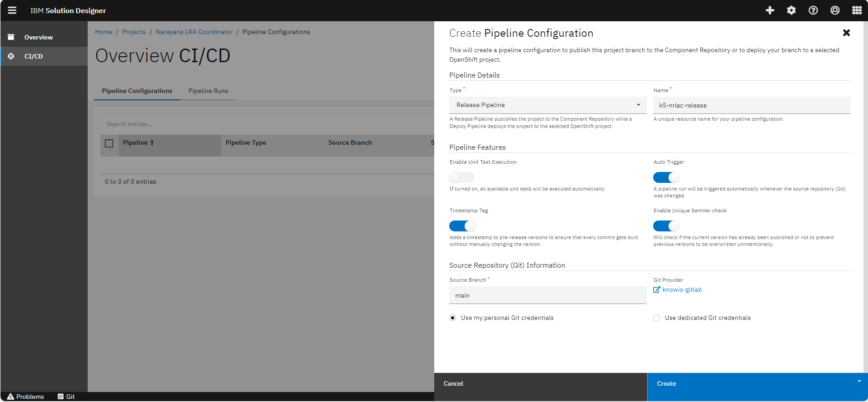Click the Overview sidebar icon
This screenshot has width=868, height=402.
(11, 37)
